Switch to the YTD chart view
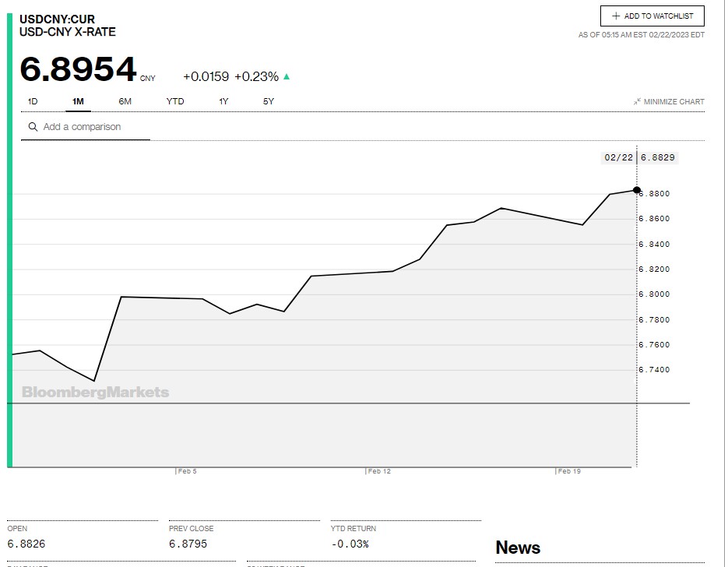Viewport: 728px width, 567px height. pos(175,101)
